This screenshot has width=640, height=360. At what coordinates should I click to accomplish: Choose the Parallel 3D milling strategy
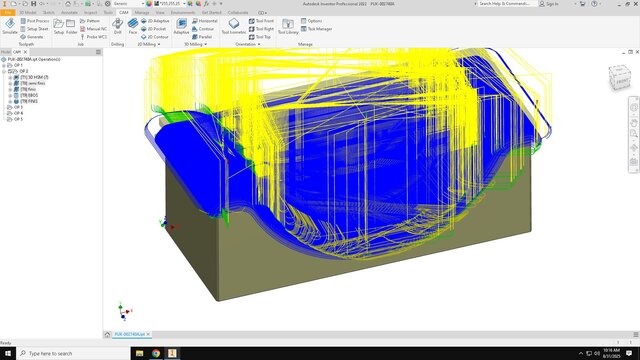[202, 37]
